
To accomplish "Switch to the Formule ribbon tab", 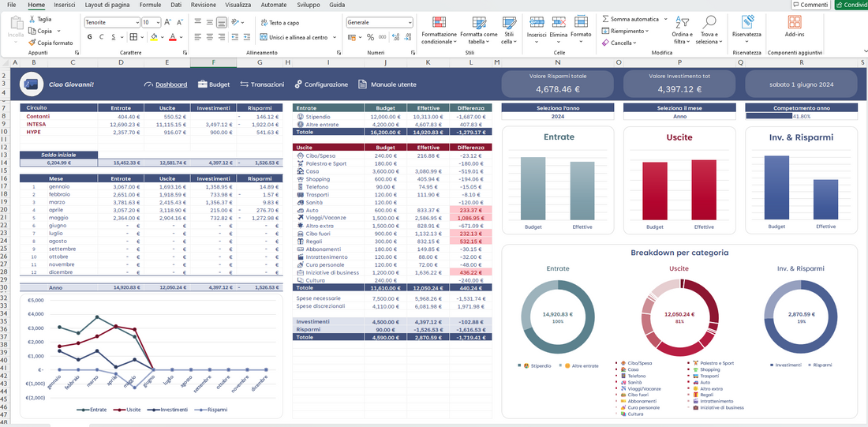I will [150, 5].
